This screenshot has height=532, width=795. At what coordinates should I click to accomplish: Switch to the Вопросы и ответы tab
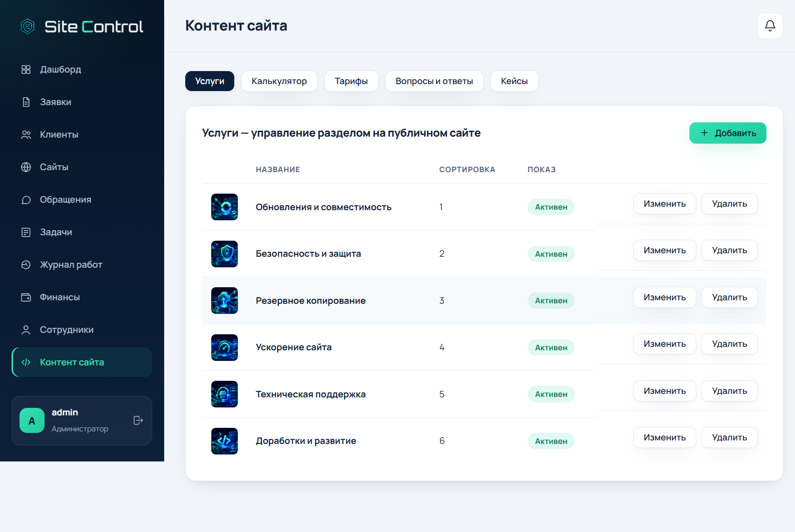435,81
